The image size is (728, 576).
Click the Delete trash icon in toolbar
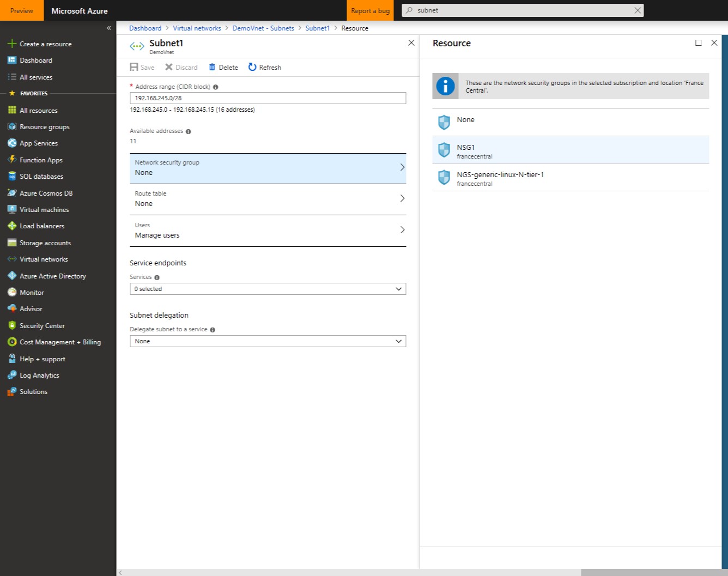pos(213,67)
